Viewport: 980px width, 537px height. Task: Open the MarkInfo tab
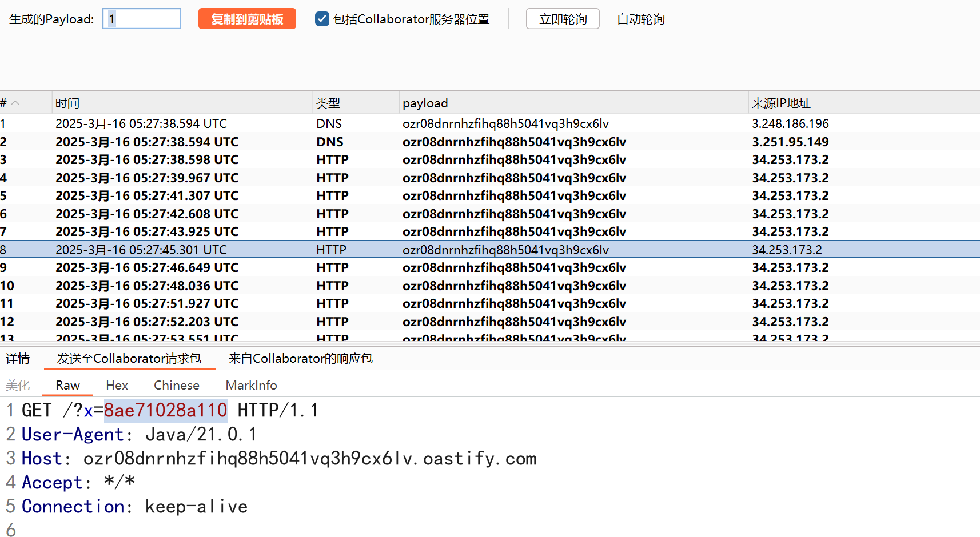pyautogui.click(x=251, y=386)
